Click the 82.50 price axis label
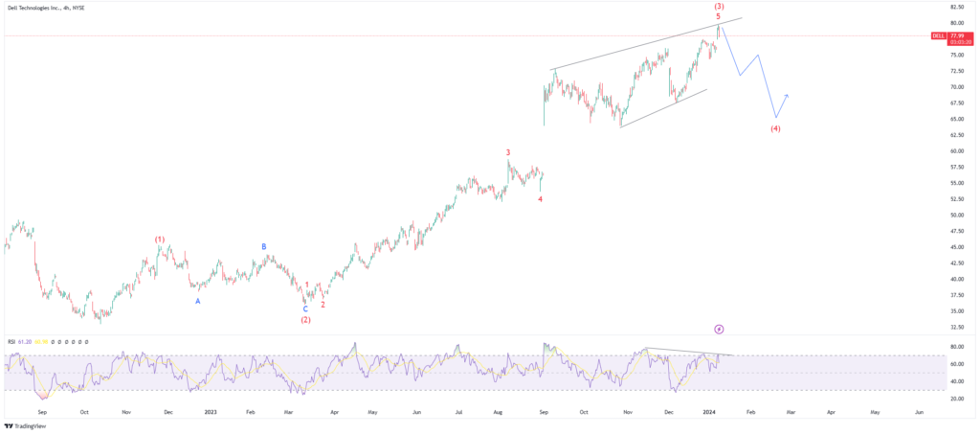980x434 pixels. [x=956, y=7]
